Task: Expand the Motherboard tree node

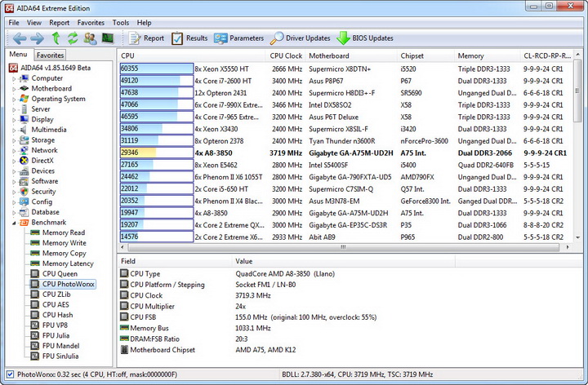Action: tap(14, 89)
